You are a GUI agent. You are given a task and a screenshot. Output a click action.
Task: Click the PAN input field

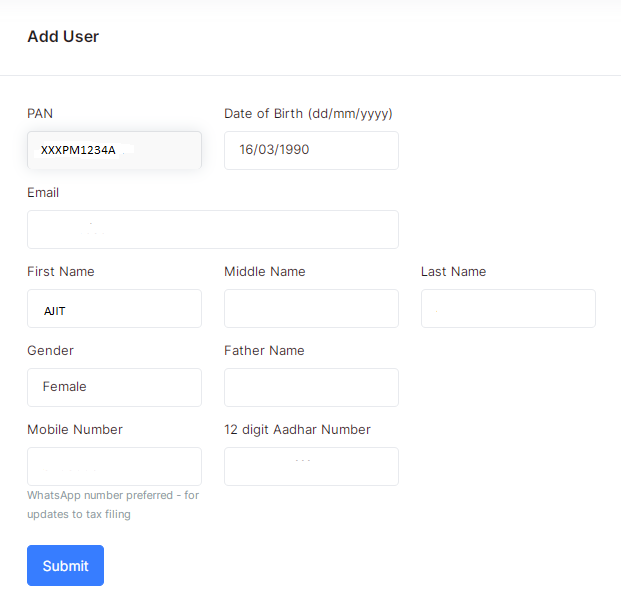[114, 150]
